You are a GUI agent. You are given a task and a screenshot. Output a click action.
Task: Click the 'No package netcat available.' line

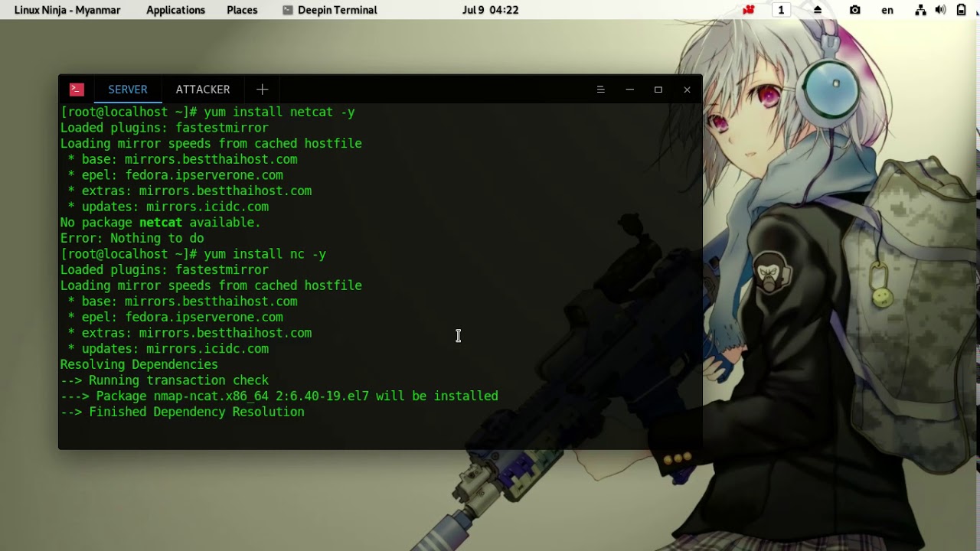point(161,223)
